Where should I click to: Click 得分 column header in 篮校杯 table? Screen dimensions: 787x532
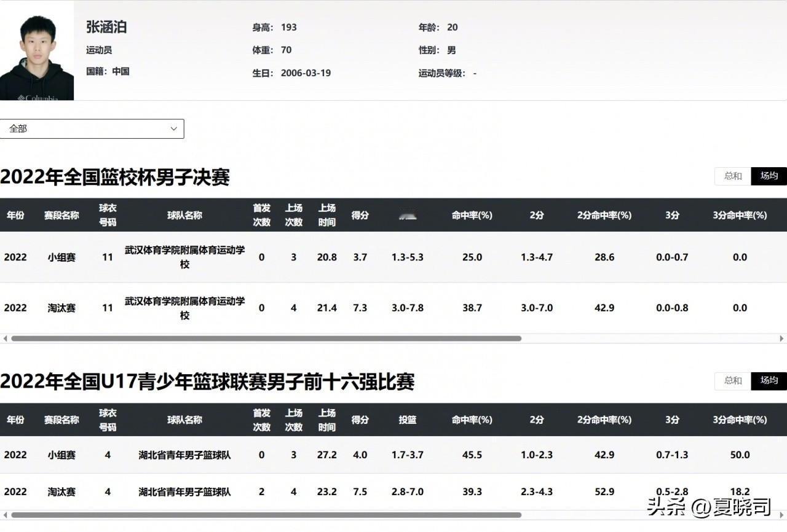click(x=360, y=215)
